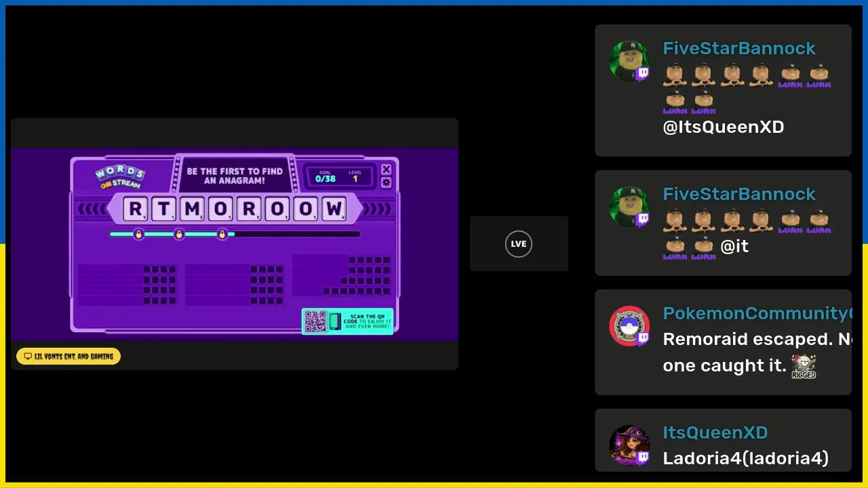Image resolution: width=868 pixels, height=488 pixels.
Task: Open FiveStarBannock name above @ItsQueenXD message
Action: 739,48
